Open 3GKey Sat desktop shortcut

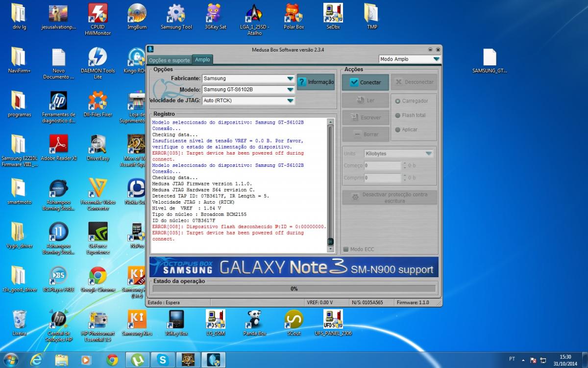pyautogui.click(x=215, y=17)
